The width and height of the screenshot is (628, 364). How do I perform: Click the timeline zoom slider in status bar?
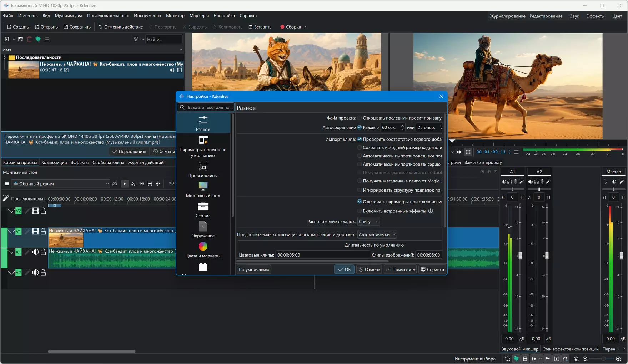pyautogui.click(x=602, y=359)
